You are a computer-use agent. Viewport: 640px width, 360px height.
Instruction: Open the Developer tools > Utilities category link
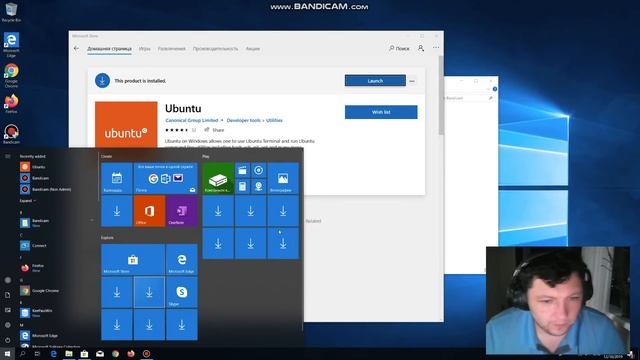click(x=254, y=120)
